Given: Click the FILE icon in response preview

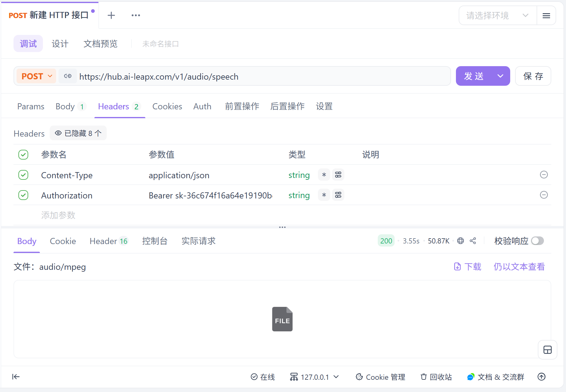Looking at the screenshot, I should [282, 319].
